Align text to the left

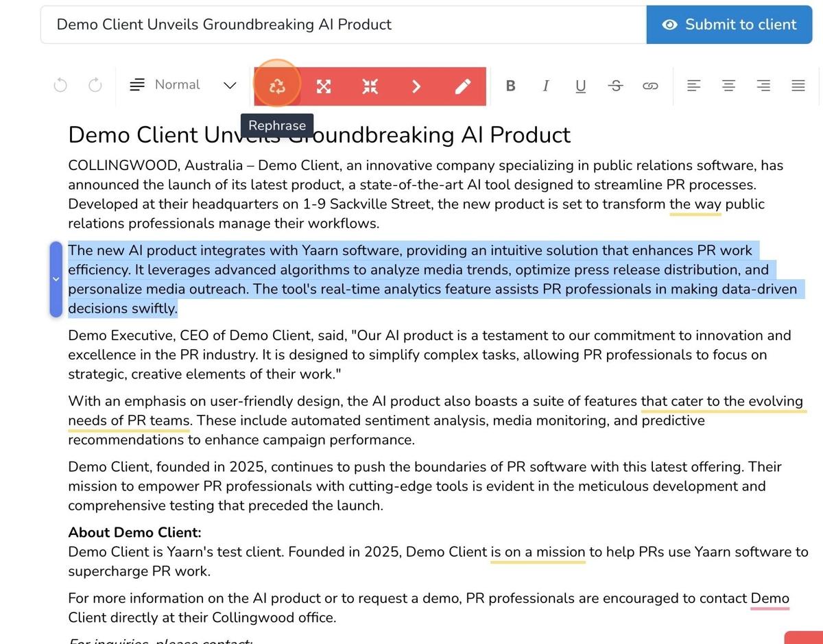[x=694, y=86]
